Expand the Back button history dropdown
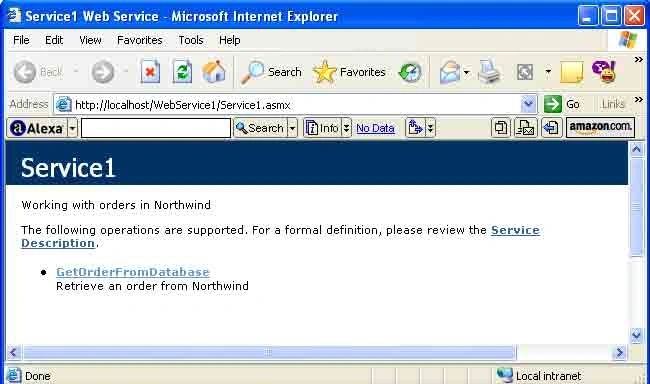The image size is (650, 384). tap(75, 72)
